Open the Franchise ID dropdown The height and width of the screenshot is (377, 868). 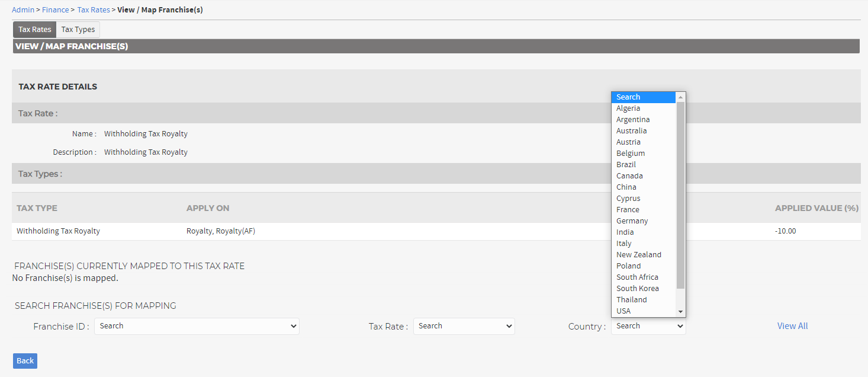(197, 326)
